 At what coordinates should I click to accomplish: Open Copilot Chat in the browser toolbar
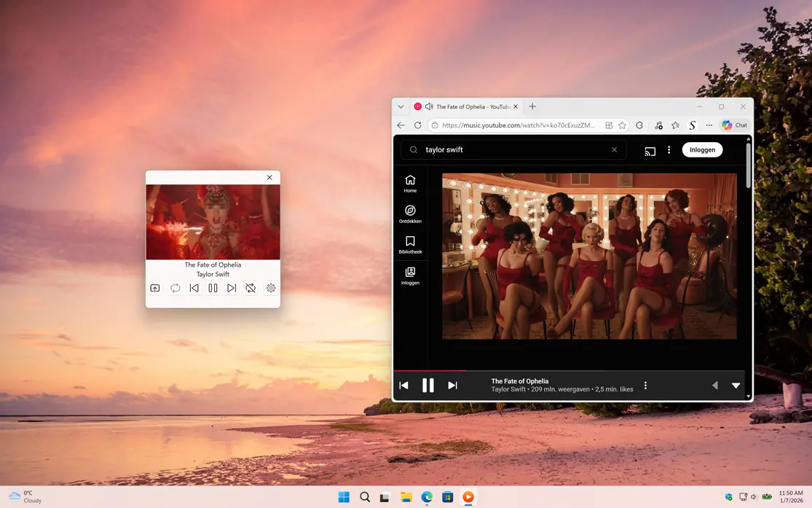tap(734, 125)
